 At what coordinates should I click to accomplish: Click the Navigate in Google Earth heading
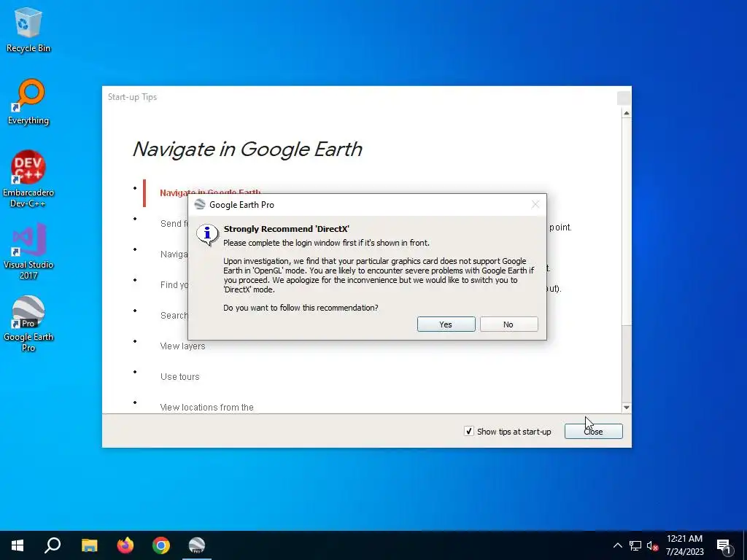click(x=247, y=149)
